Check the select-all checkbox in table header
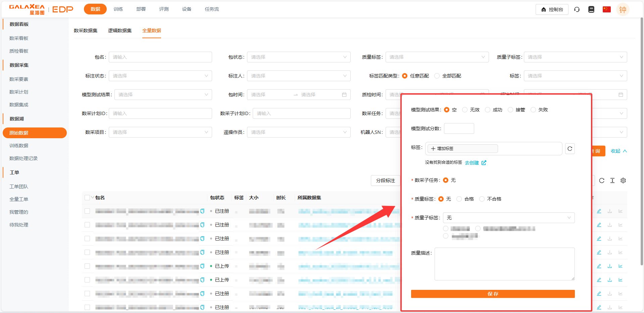Image resolution: width=644 pixels, height=313 pixels. pyautogui.click(x=87, y=198)
